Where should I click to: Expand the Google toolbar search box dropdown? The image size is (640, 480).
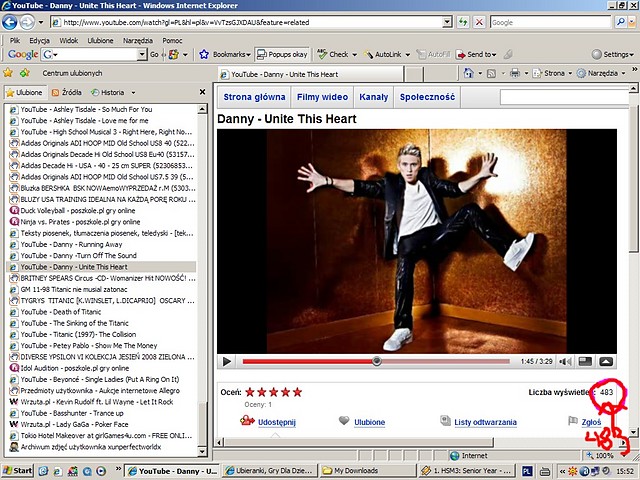coord(142,54)
